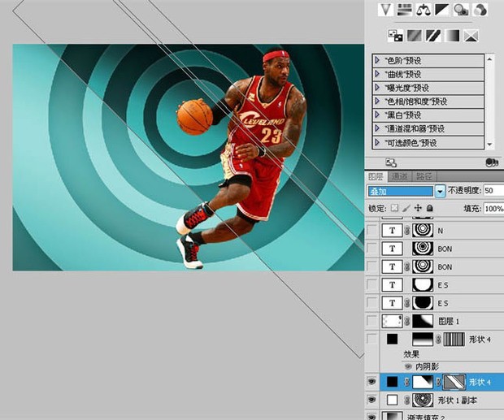Click the Invert adjustment icon

point(396,35)
